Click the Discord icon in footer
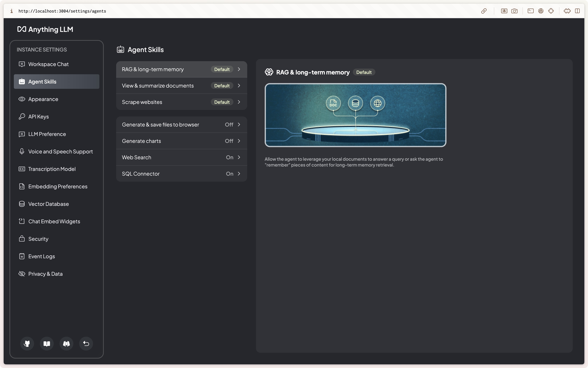 66,343
